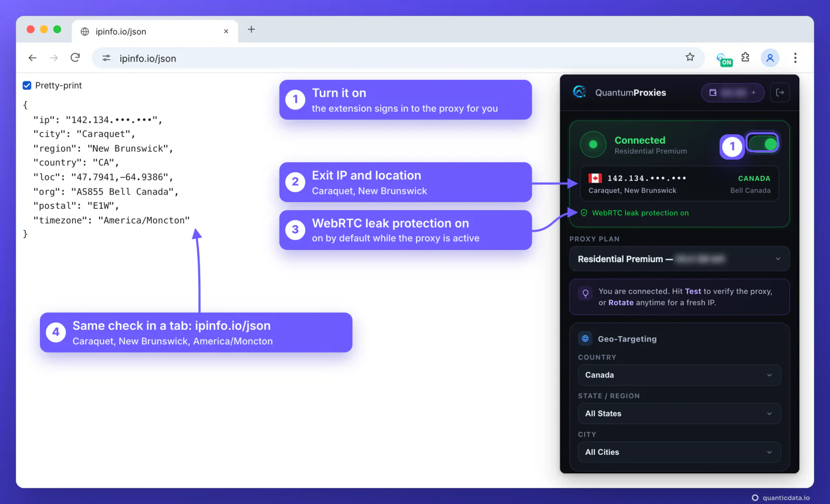Toggle the proxy connection switch off
Viewport: 830px width, 504px height.
763,144
